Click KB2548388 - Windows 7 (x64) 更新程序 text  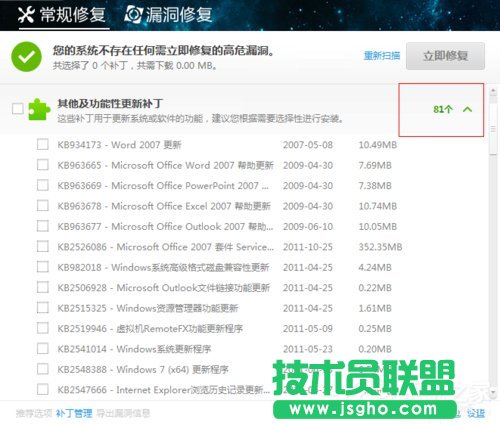[x=143, y=369]
